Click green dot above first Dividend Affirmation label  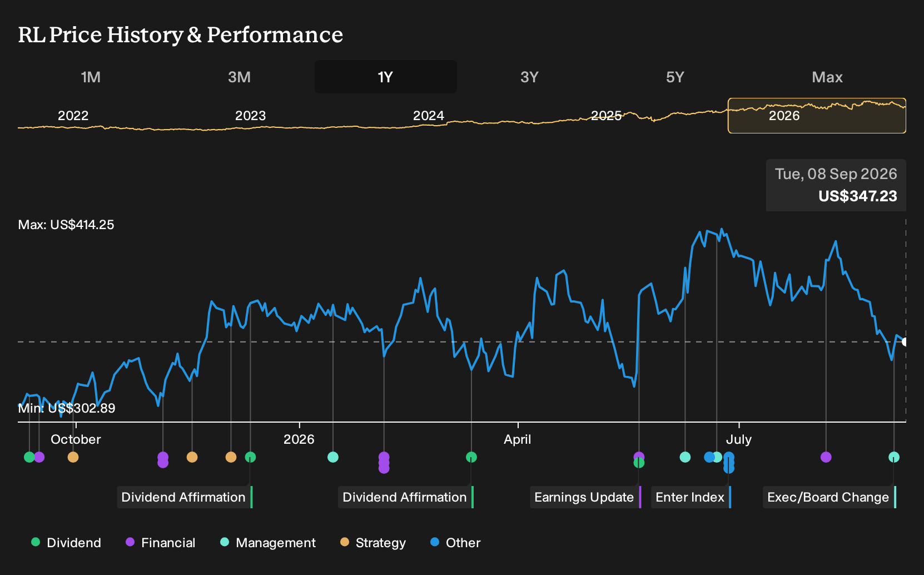[x=251, y=457]
